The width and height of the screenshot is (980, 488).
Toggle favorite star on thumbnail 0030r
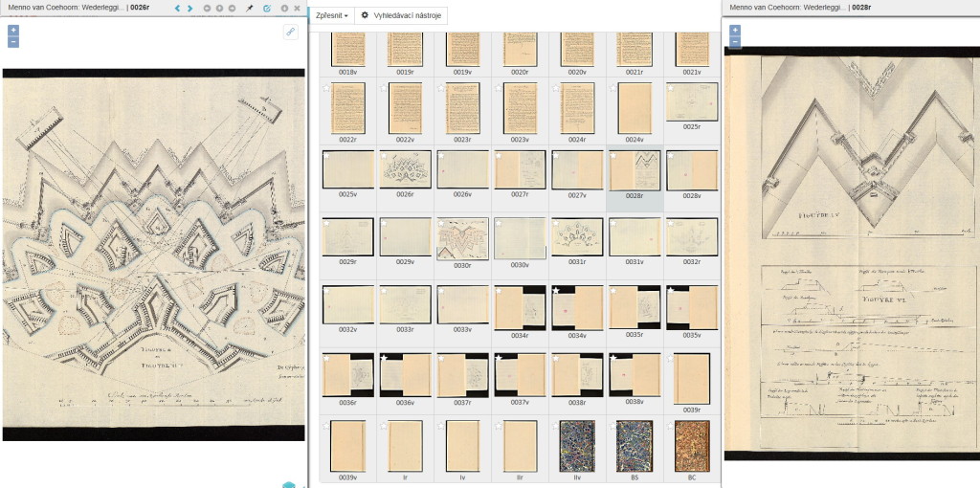[442, 222]
